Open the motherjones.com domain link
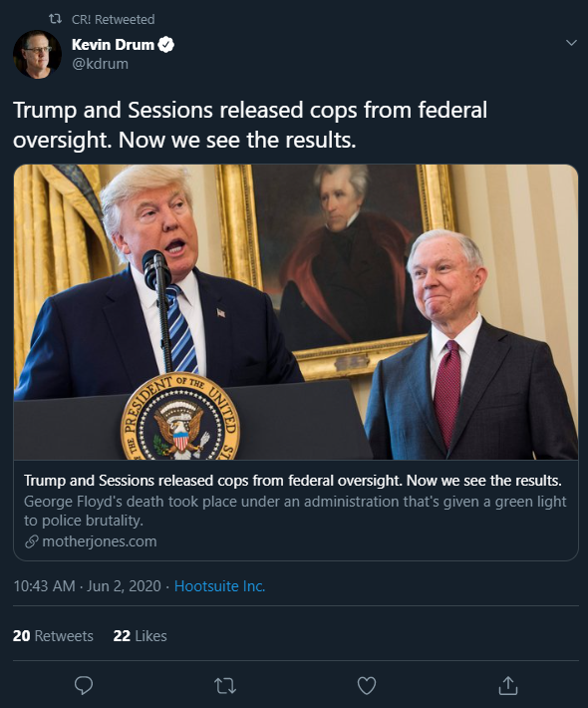 click(100, 541)
